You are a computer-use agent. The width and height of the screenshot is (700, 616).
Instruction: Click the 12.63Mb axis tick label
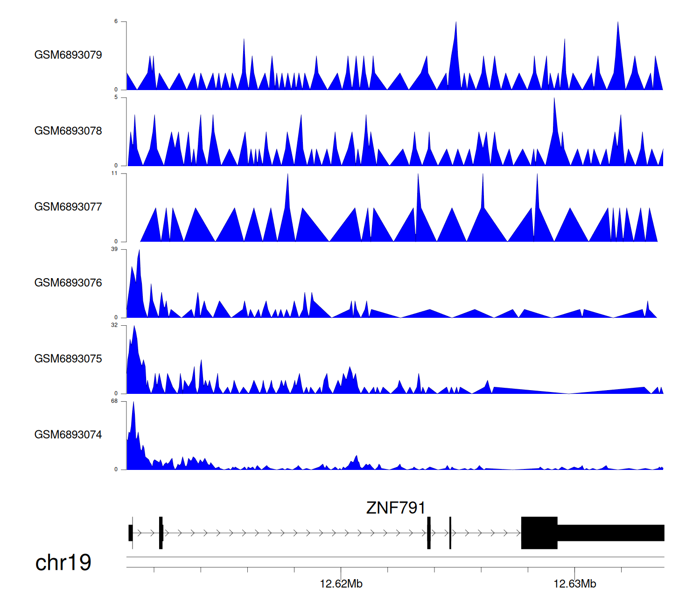[574, 584]
